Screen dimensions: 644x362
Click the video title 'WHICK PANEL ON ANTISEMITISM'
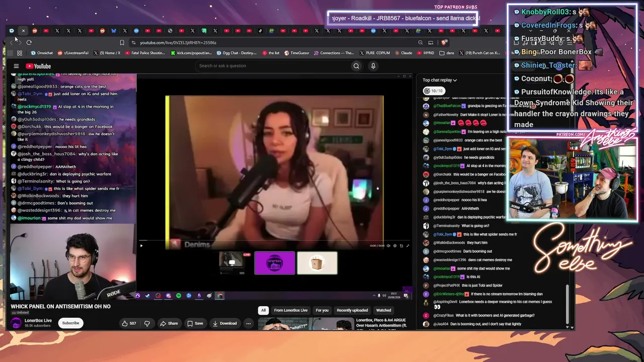61,306
